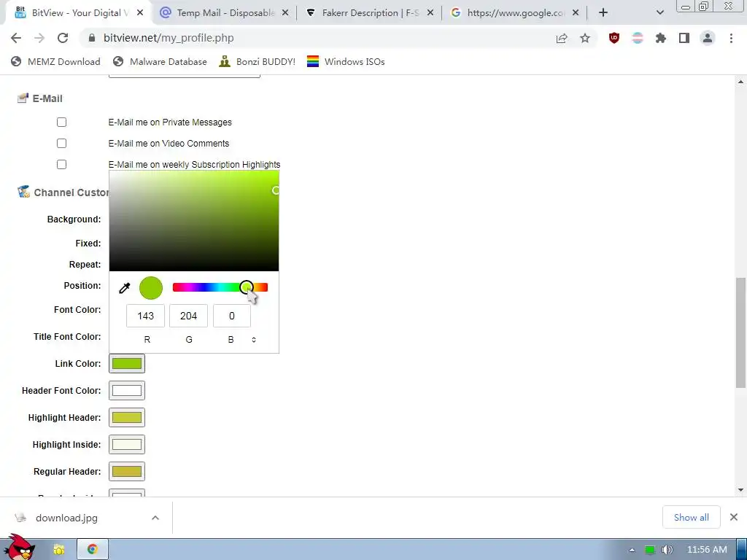Click the page vertical scrollbar thumb
This screenshot has height=560, width=747.
(741, 332)
